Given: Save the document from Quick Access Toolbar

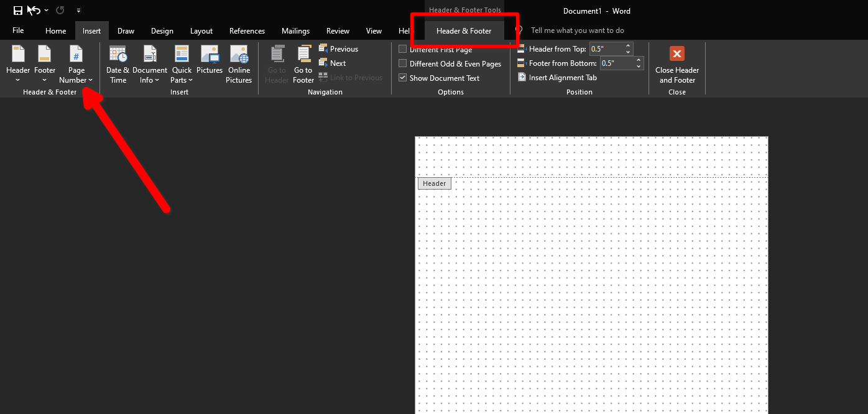Looking at the screenshot, I should (18, 11).
